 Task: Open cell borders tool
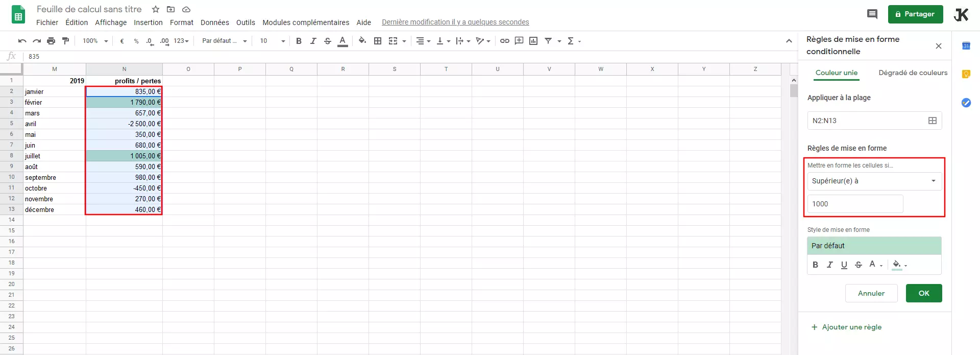pos(378,41)
